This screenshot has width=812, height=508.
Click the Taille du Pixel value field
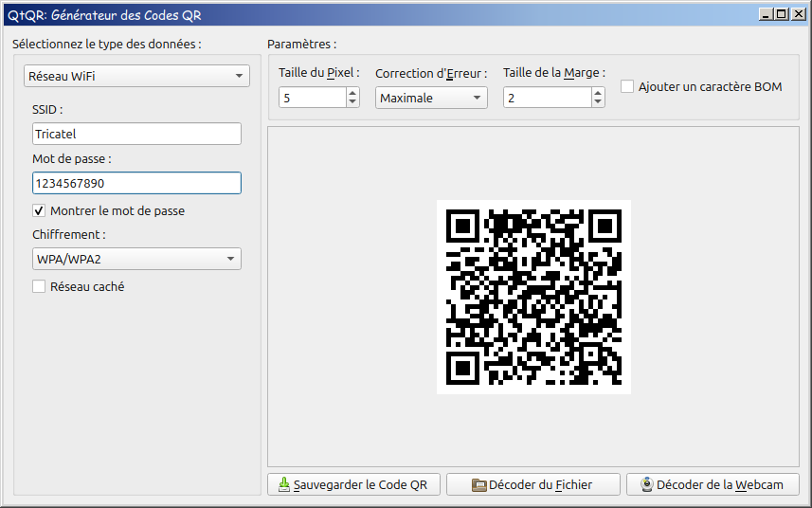coord(313,98)
